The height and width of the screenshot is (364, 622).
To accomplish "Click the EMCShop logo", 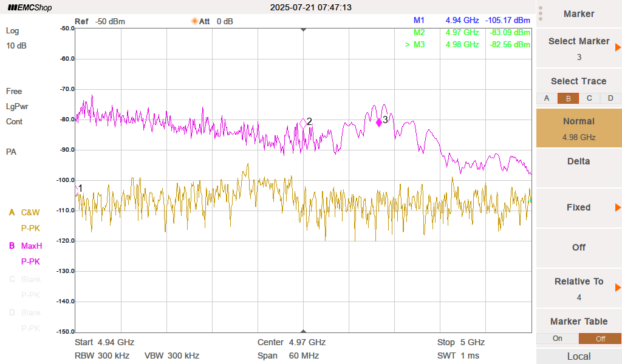I will [x=30, y=8].
